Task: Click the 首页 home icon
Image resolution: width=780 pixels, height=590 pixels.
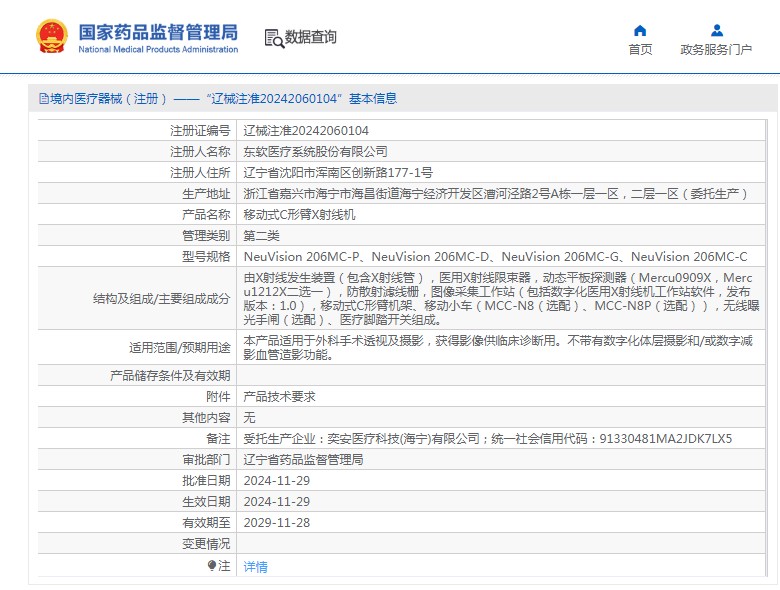Action: point(640,31)
